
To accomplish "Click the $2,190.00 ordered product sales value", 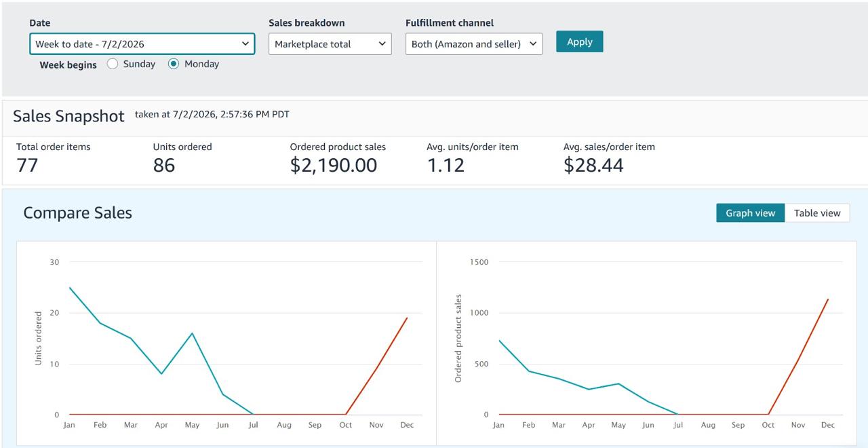I will pyautogui.click(x=334, y=165).
